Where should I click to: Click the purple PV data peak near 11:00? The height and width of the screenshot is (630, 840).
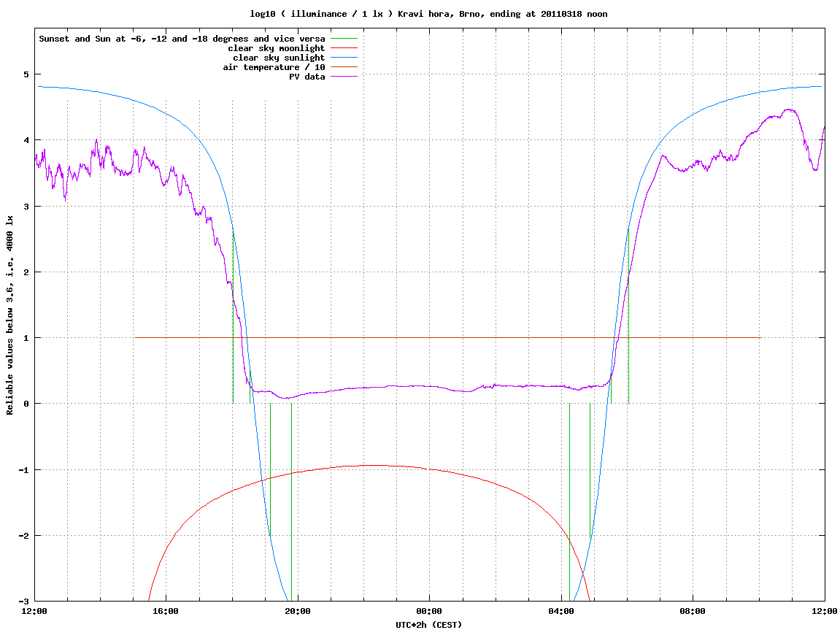pyautogui.click(x=789, y=110)
